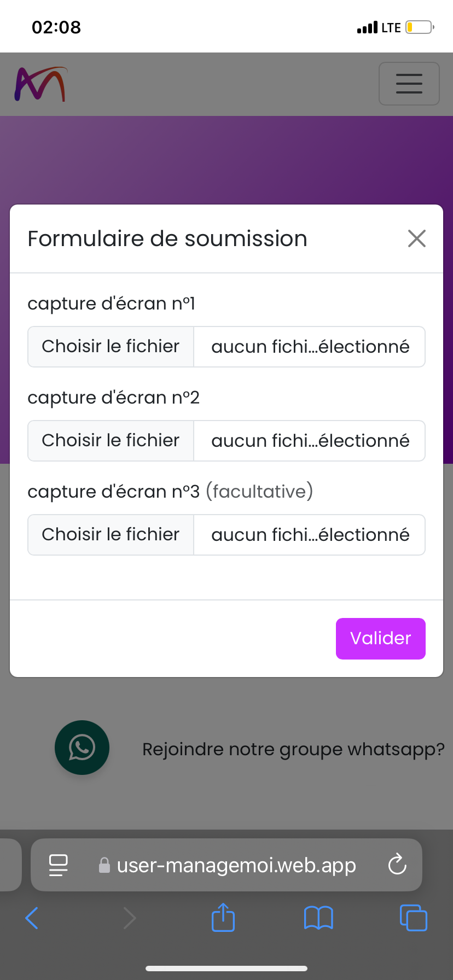
Task: Tap the Managemoi logo
Action: click(x=40, y=84)
